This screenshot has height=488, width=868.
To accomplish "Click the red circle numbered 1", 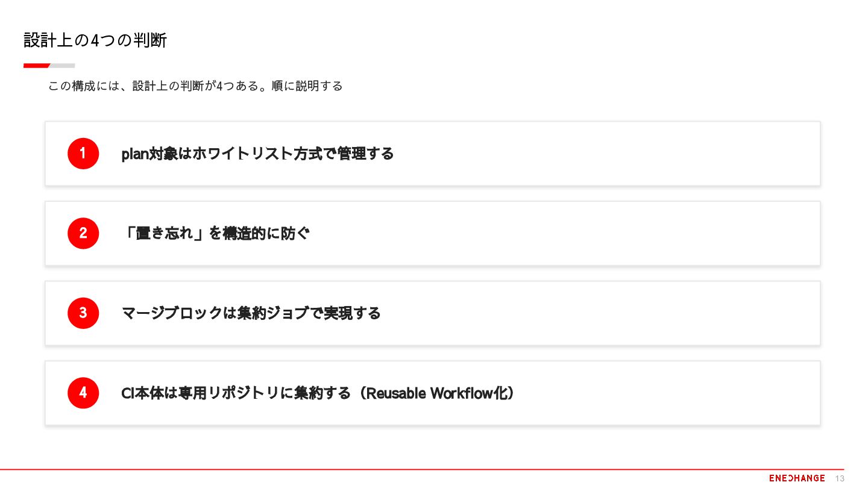I will tap(83, 154).
